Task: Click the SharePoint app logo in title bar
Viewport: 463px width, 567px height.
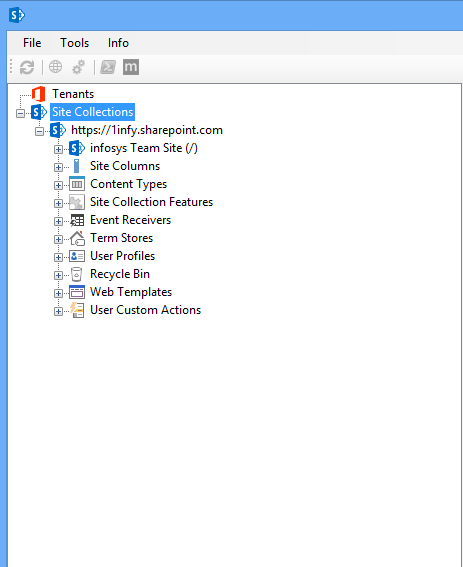Action: 17,15
